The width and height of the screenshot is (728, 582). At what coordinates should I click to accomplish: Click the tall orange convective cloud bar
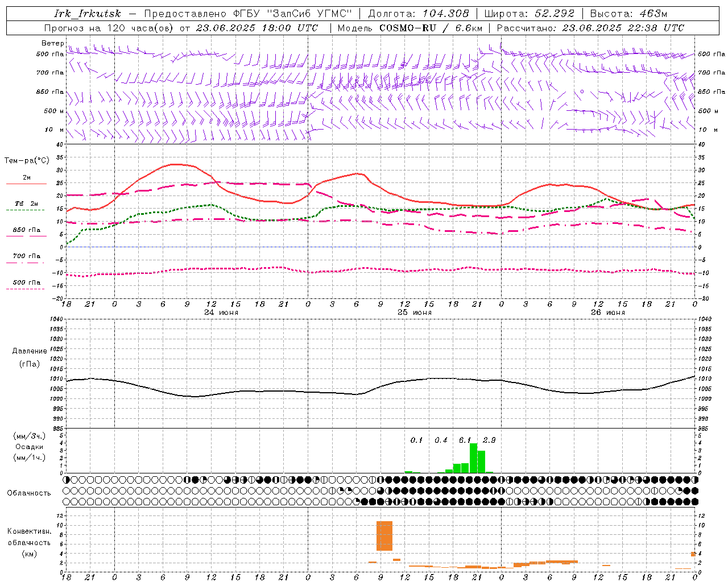coord(384,536)
